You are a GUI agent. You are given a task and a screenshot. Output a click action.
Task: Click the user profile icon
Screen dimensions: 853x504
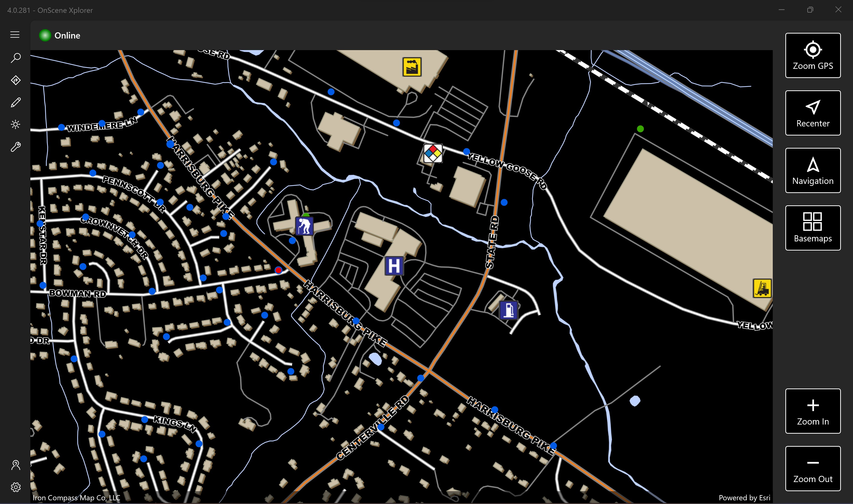pos(16,465)
